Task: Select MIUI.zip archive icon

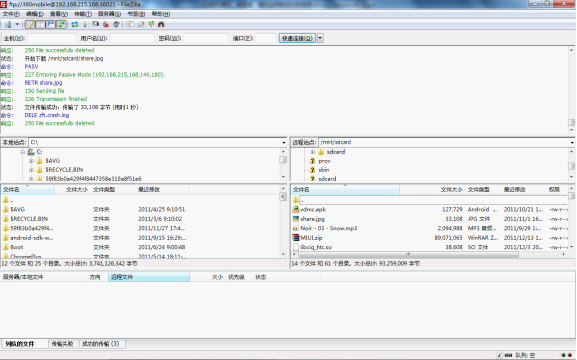Action: tap(296, 238)
